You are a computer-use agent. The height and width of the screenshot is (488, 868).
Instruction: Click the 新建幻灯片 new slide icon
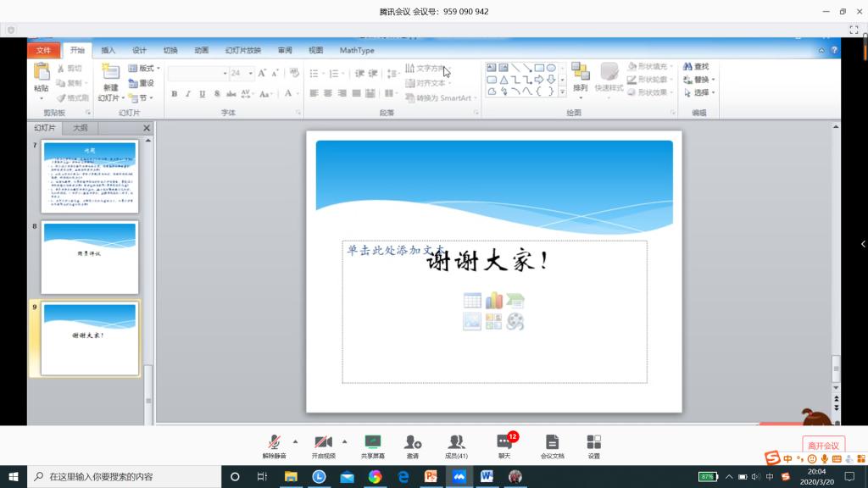pos(110,76)
